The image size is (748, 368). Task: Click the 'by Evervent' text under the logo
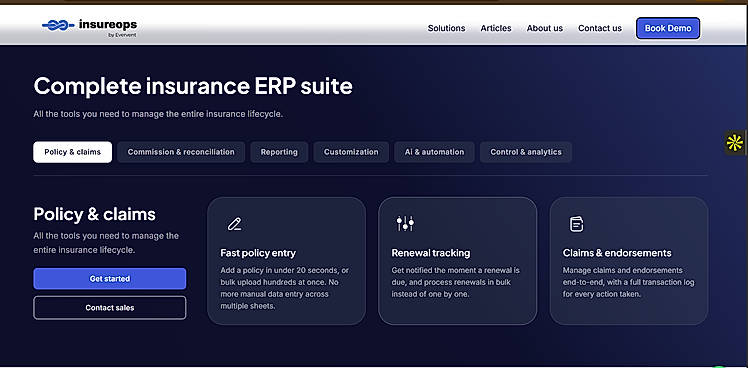pos(123,35)
